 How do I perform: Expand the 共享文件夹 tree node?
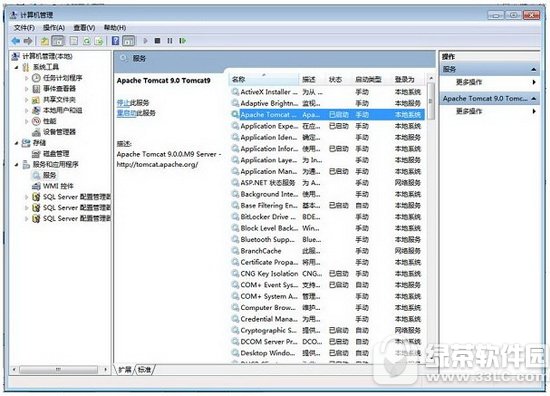[x=27, y=100]
